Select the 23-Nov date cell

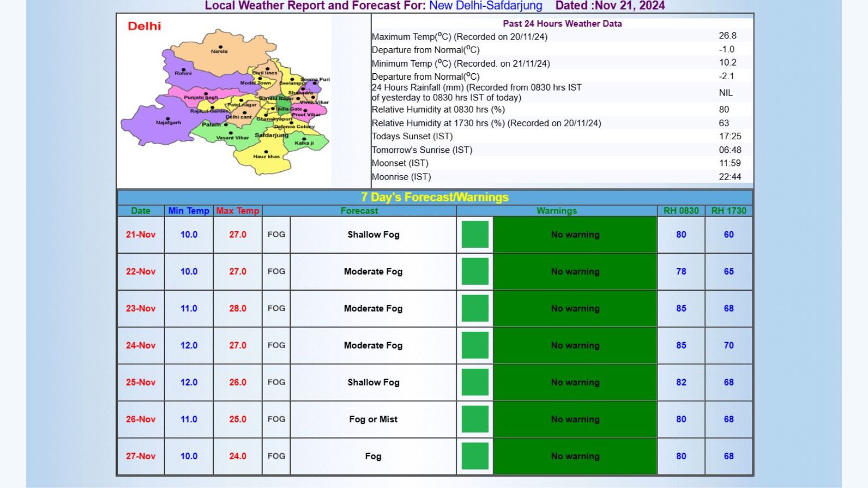click(x=141, y=309)
